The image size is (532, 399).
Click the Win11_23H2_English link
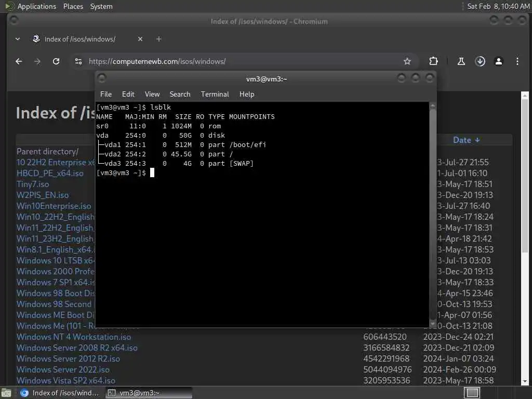tap(56, 239)
